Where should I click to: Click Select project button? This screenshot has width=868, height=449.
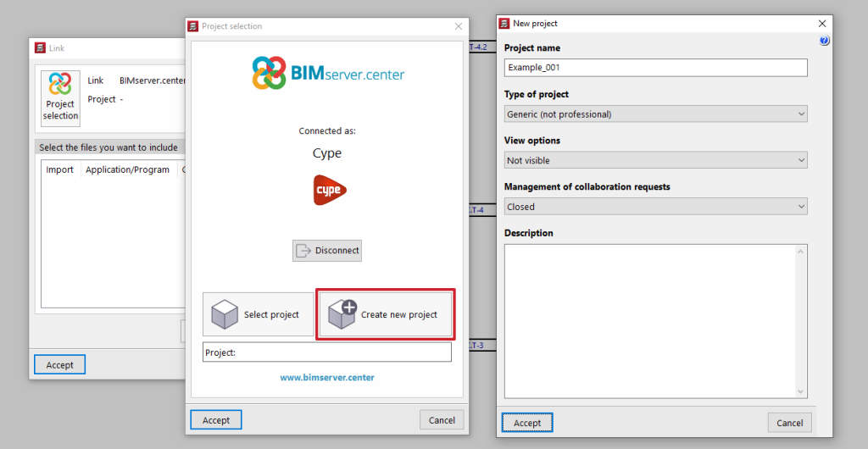pos(258,314)
